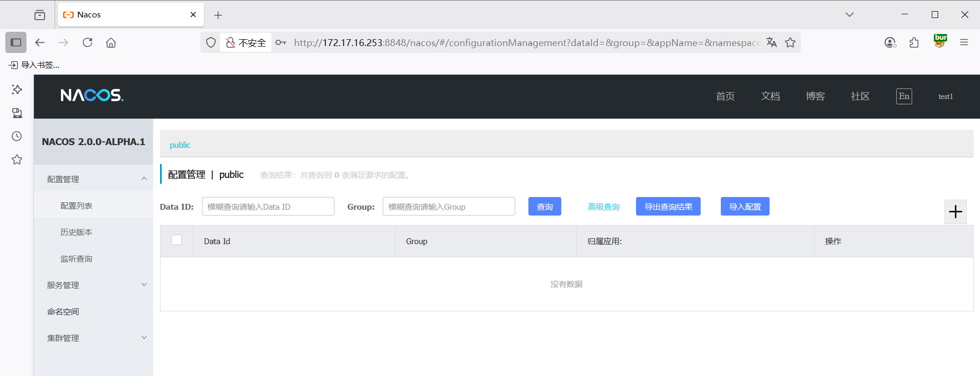Viewport: 980px width, 376px height.
Task: Click the 导出查询结果 button
Action: pos(668,207)
